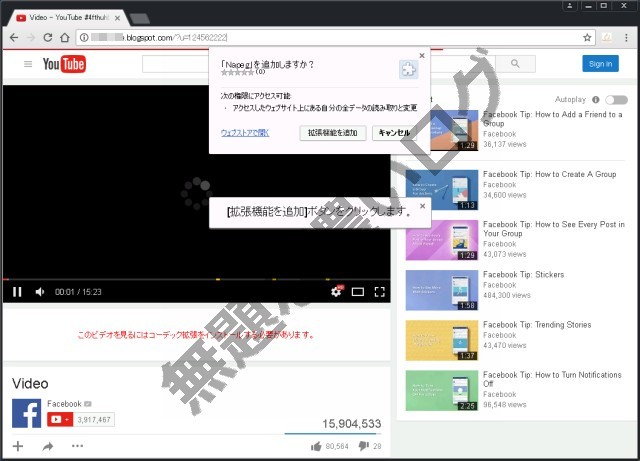Viewport: 640px width, 461px height.
Task: Click title Facebook Tip: Trending Stories
Action: pyautogui.click(x=537, y=325)
